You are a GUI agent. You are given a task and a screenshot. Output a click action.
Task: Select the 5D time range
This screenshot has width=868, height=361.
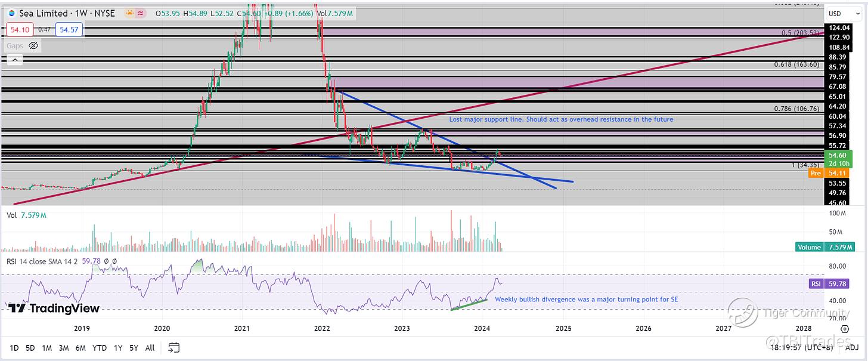(30, 347)
